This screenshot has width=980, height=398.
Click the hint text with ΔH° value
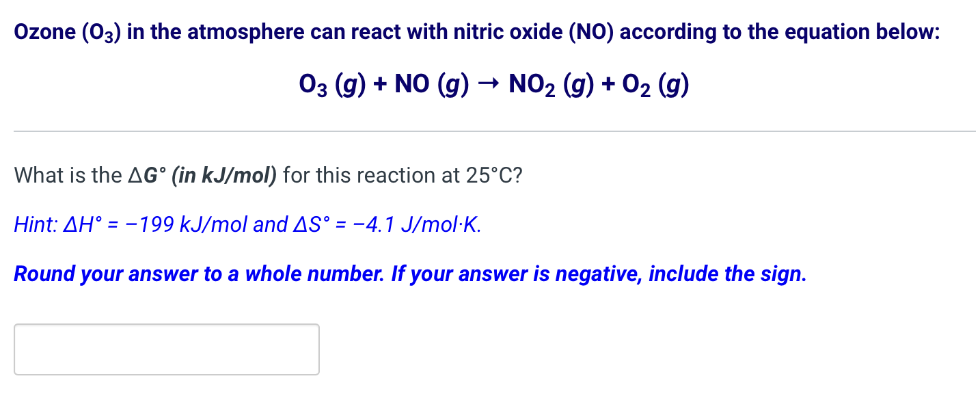246,224
